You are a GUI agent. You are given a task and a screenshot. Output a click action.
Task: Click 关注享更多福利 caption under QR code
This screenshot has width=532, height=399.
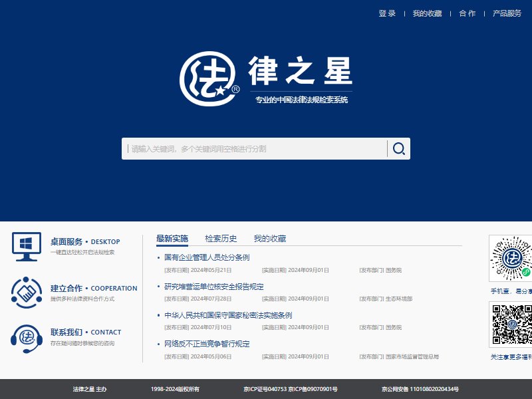[511, 357]
